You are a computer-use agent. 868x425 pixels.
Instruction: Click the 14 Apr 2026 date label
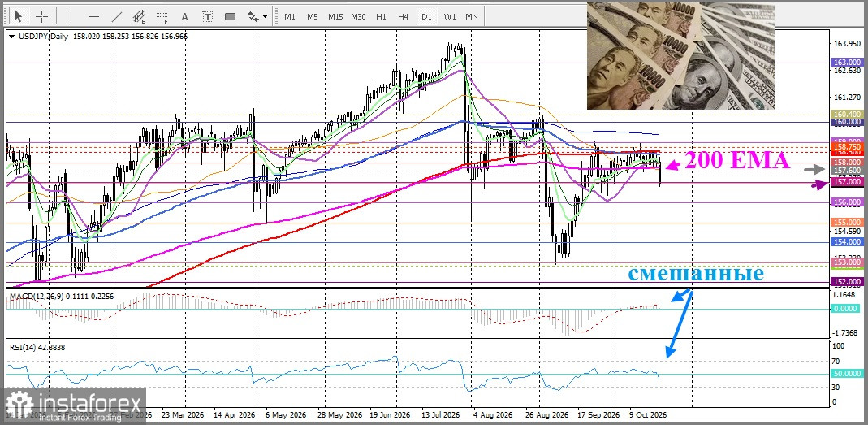tap(234, 414)
